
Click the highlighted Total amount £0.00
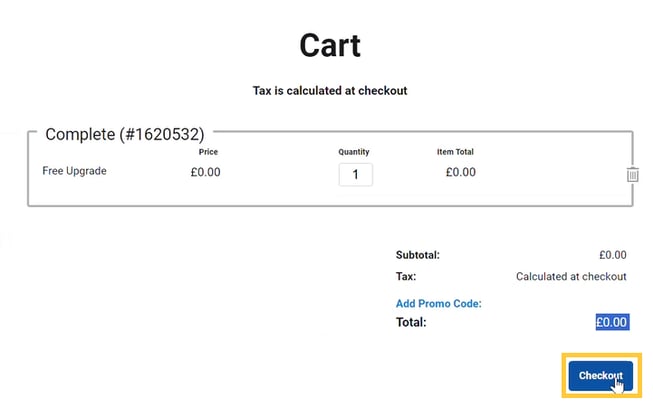pyautogui.click(x=611, y=322)
